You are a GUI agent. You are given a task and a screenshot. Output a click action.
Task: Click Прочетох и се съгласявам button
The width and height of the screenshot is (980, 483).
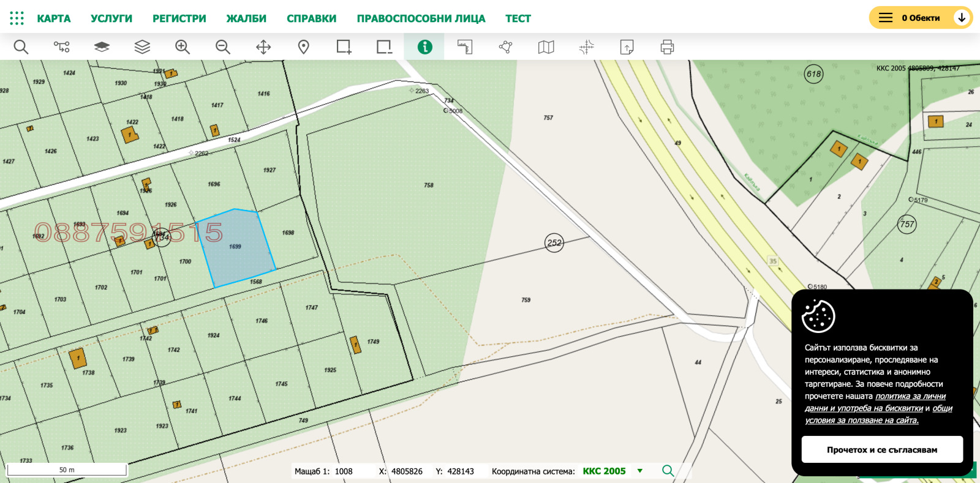pyautogui.click(x=882, y=449)
